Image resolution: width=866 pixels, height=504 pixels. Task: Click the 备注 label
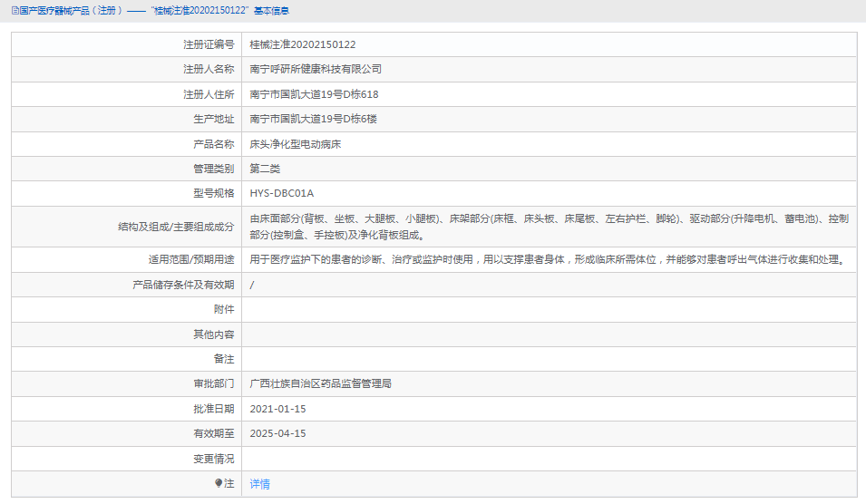click(x=224, y=359)
